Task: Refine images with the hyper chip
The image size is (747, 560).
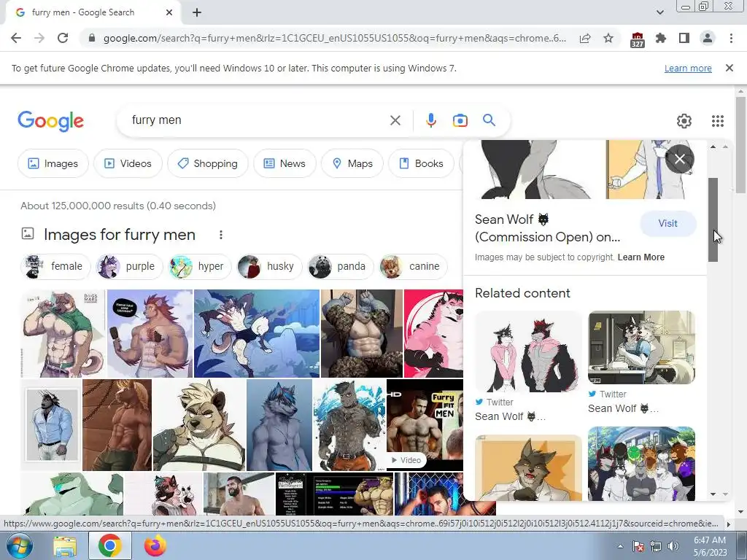Action: click(x=201, y=266)
